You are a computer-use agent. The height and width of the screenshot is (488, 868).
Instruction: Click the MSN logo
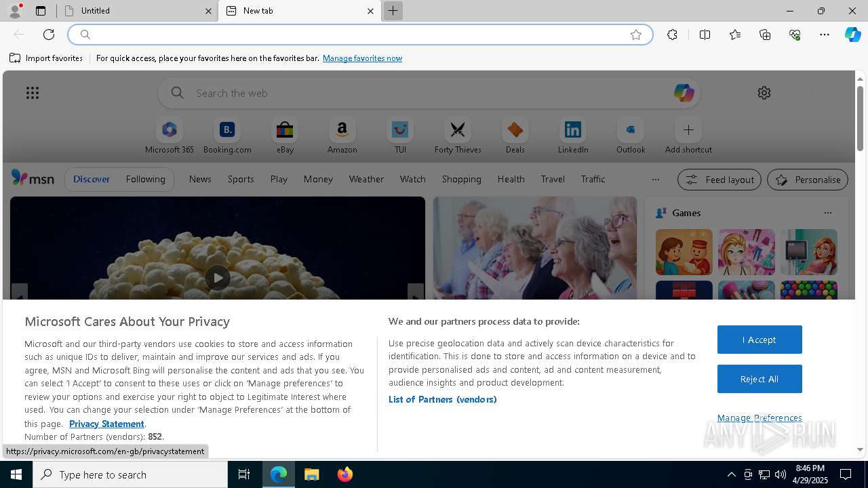pyautogui.click(x=33, y=178)
